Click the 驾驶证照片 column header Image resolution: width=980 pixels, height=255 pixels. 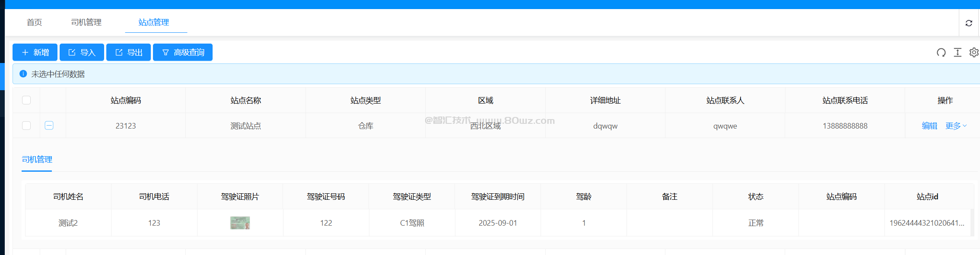tap(240, 197)
